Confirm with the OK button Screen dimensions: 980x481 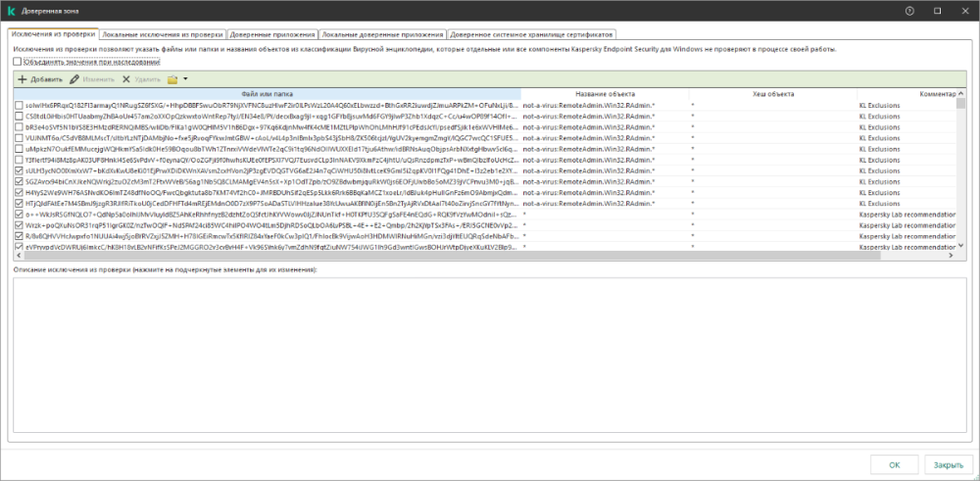pos(895,464)
